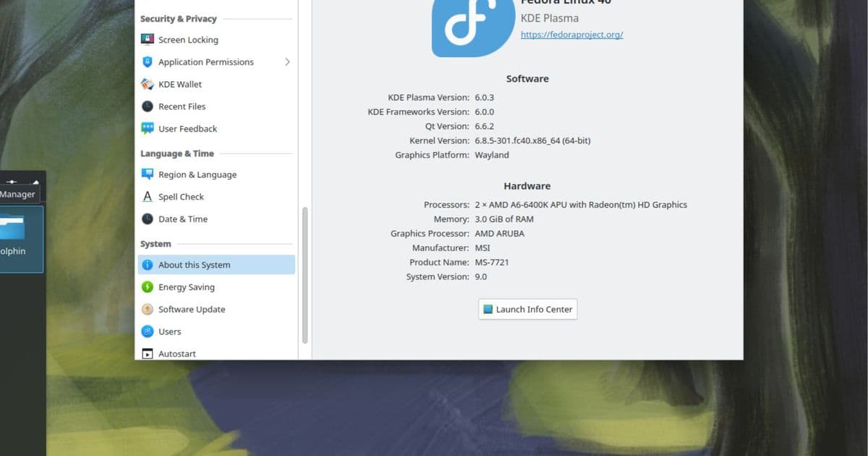
Task: Click the Spell Check letter icon
Action: pos(148,197)
